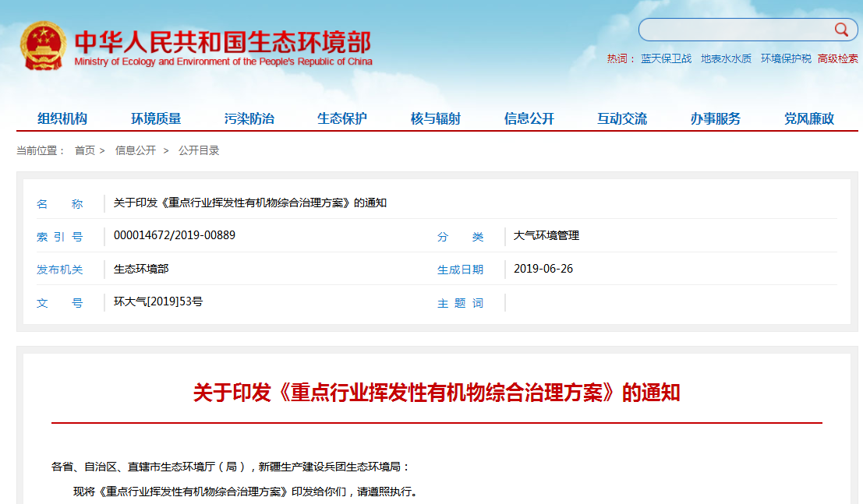Open the 核与辐射 menu
The width and height of the screenshot is (863, 504).
[435, 118]
